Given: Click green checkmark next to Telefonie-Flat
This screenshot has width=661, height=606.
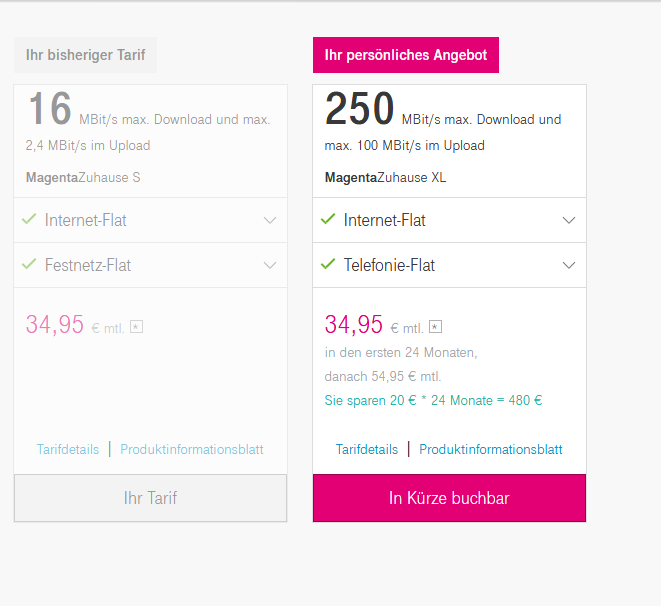Looking at the screenshot, I should (328, 265).
